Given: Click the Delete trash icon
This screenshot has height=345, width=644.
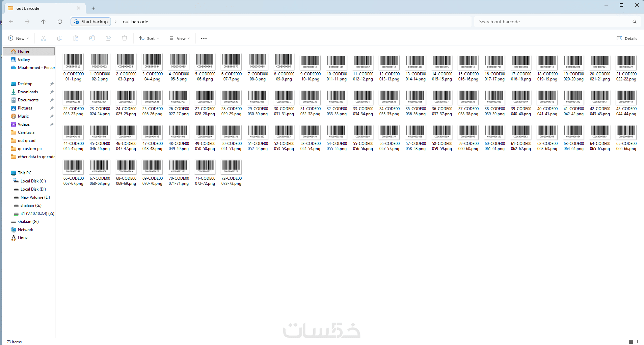Looking at the screenshot, I should tap(125, 38).
